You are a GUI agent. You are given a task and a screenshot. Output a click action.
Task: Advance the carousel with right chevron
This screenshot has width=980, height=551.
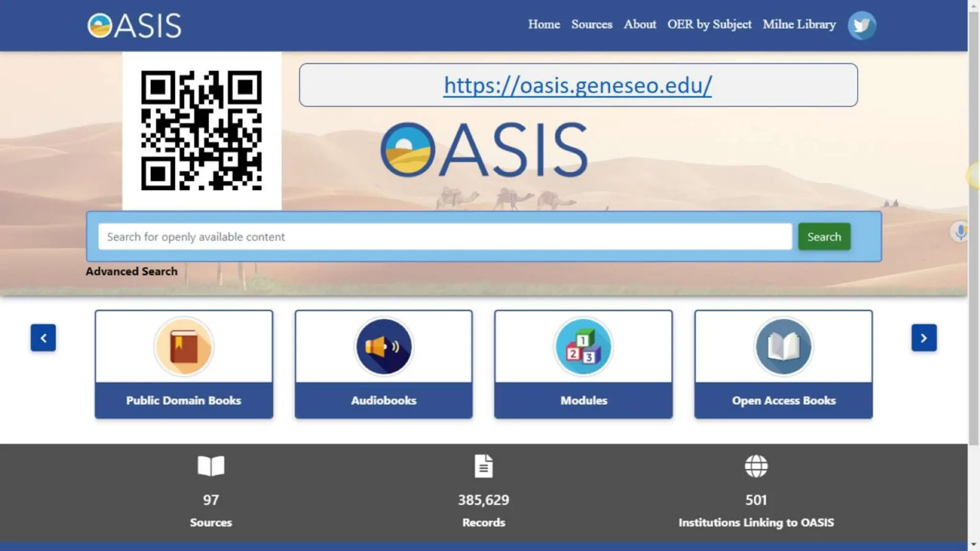click(x=924, y=338)
